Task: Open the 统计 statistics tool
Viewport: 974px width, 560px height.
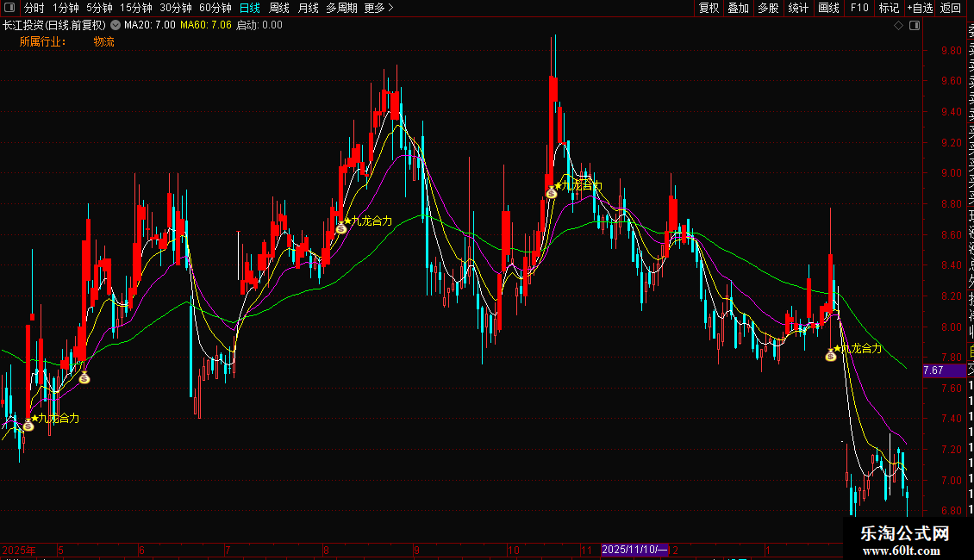Action: click(798, 8)
